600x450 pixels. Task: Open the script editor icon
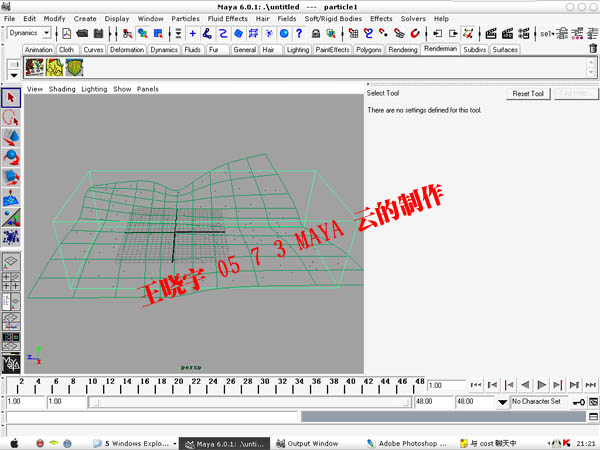click(x=593, y=416)
